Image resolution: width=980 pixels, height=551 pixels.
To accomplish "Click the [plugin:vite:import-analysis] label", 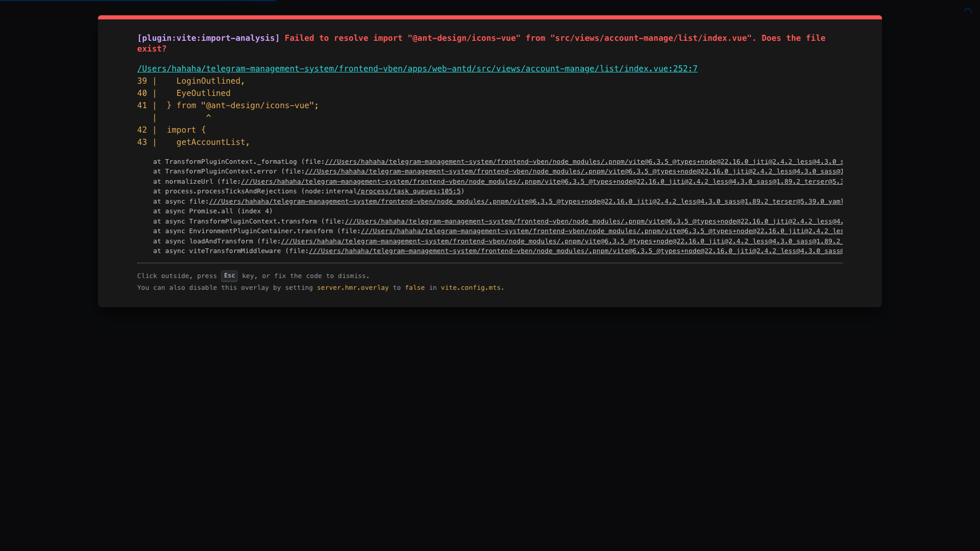I will 208,38.
